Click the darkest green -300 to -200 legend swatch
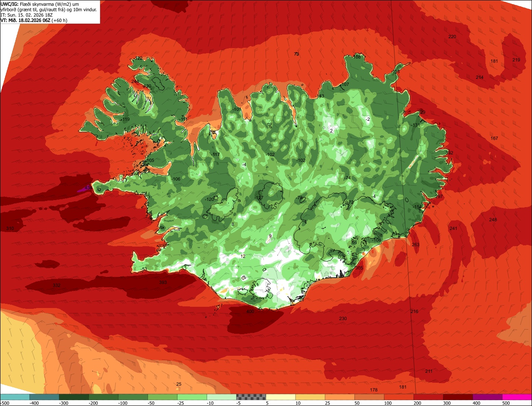Screen dimensions: 532x406 74,397
